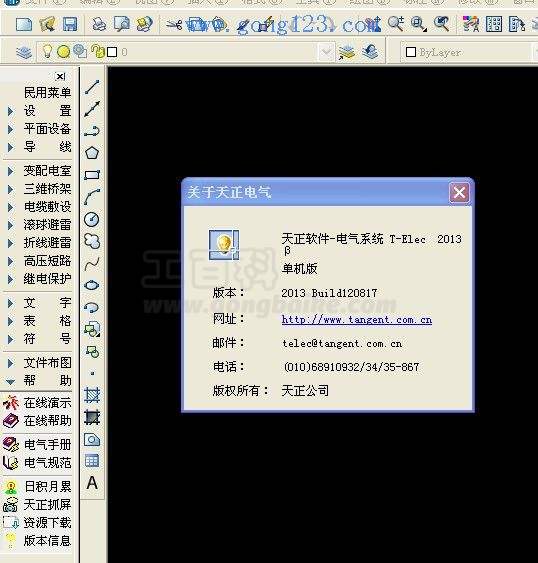The height and width of the screenshot is (563, 538).
Task: Click 在线演示 under help menu
Action: click(47, 403)
